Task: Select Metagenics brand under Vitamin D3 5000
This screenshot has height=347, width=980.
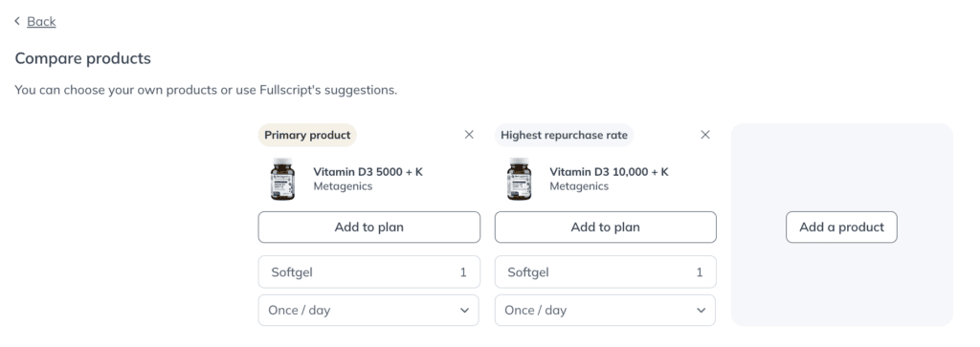Action: coord(343,186)
